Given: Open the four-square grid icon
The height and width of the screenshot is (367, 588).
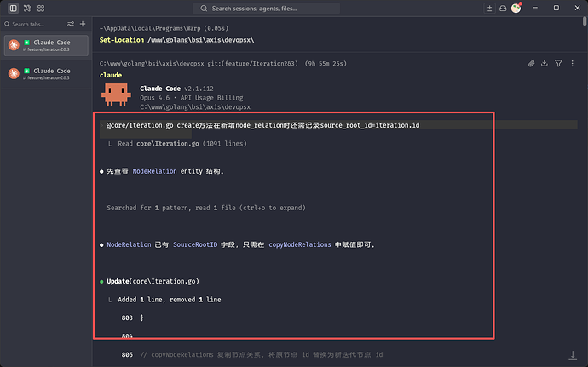Looking at the screenshot, I should [41, 8].
